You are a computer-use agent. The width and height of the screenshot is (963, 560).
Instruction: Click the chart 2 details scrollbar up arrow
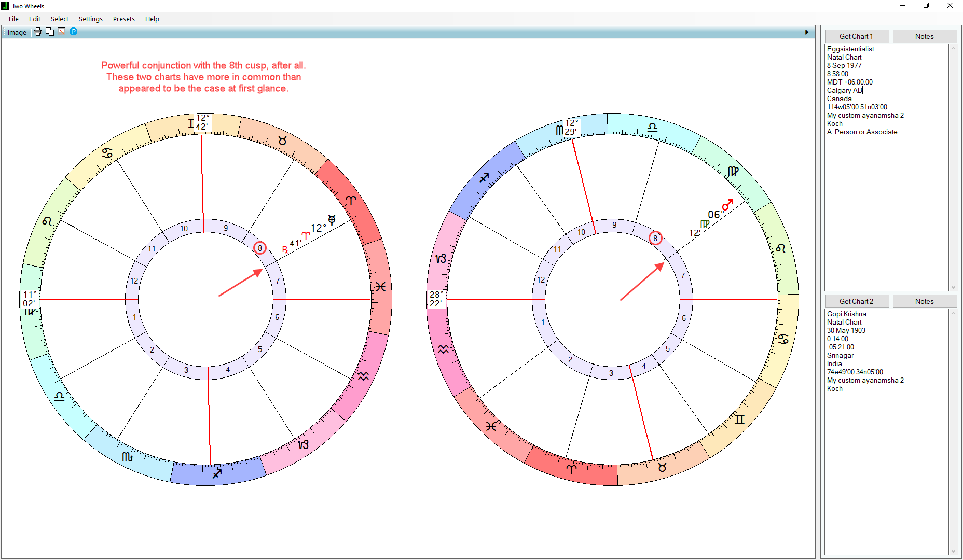953,313
